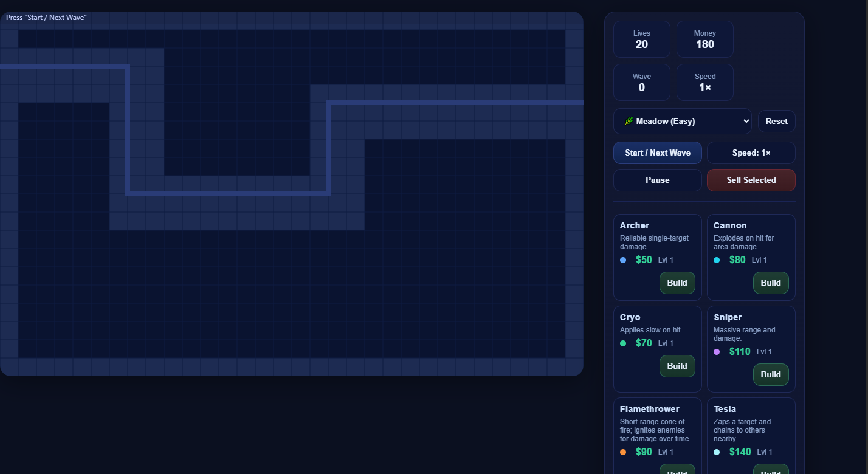
Task: Select the green Cryo tower icon
Action: [622, 343]
